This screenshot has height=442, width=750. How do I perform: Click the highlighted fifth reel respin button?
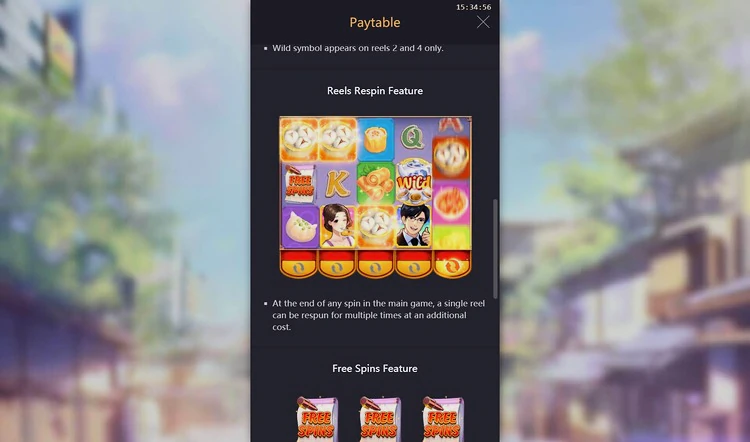pyautogui.click(x=452, y=265)
